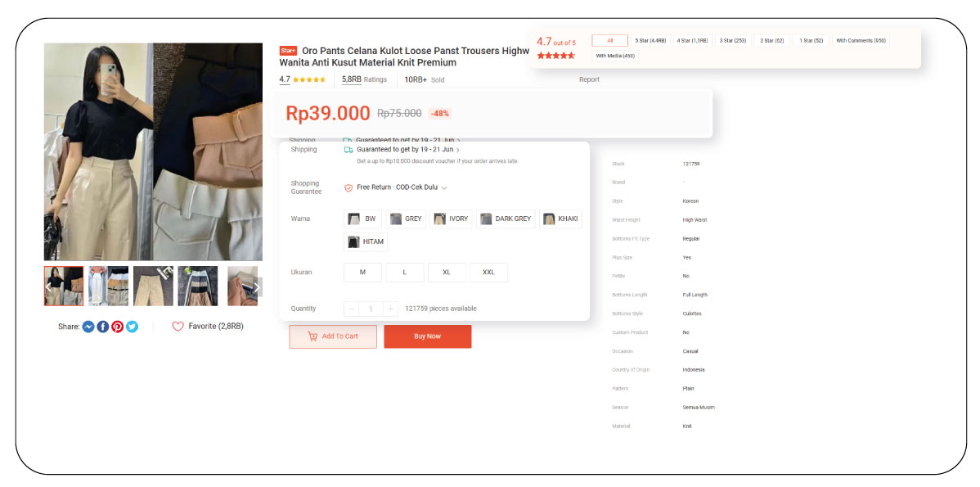
Task: Decrease quantity with minus button
Action: pos(352,309)
